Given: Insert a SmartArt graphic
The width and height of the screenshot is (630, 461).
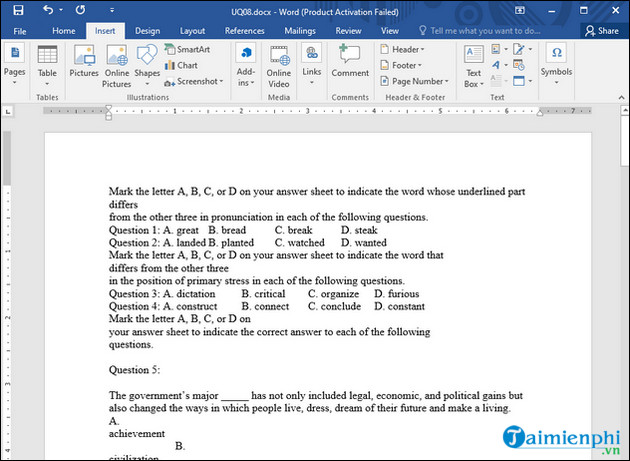Looking at the screenshot, I should (187, 49).
